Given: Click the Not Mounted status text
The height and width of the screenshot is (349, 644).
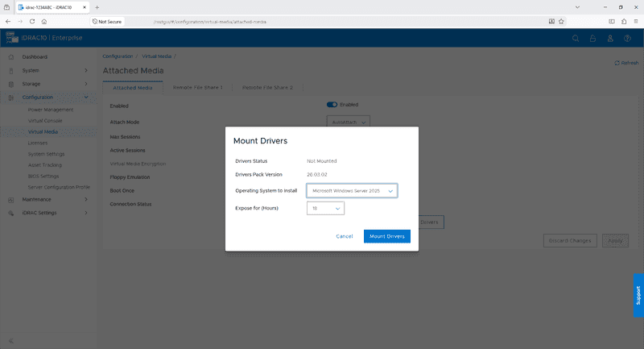Looking at the screenshot, I should pos(321,161).
